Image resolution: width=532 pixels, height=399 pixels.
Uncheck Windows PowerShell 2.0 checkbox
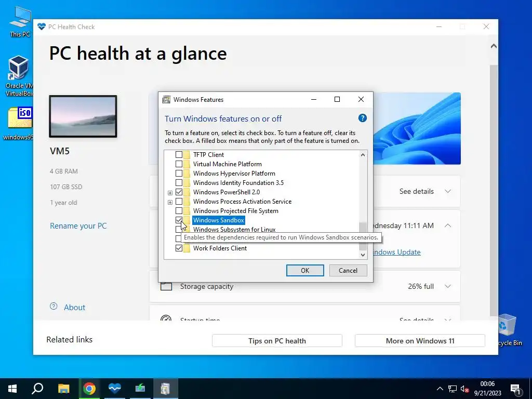pos(179,192)
